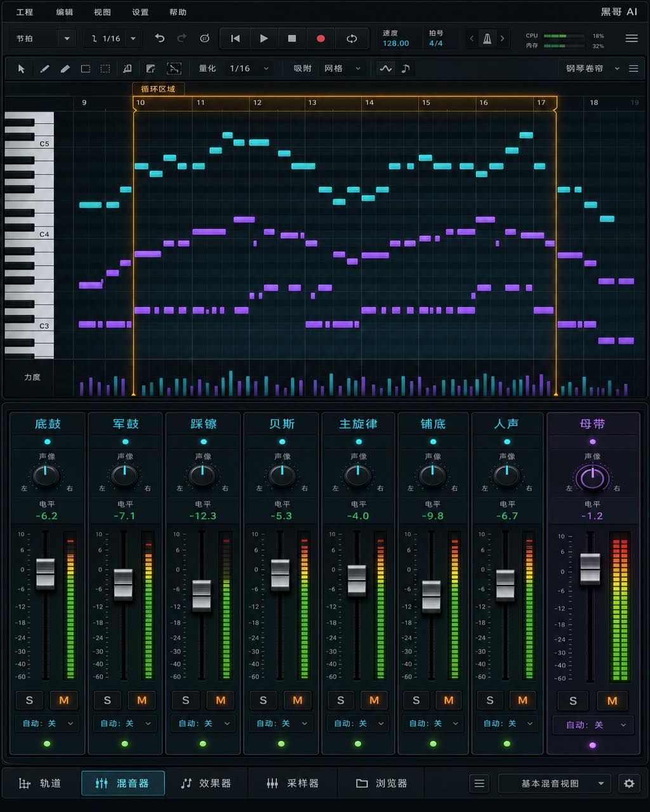Open the 1/16 note length dropdown
This screenshot has height=812, width=650.
(x=113, y=39)
